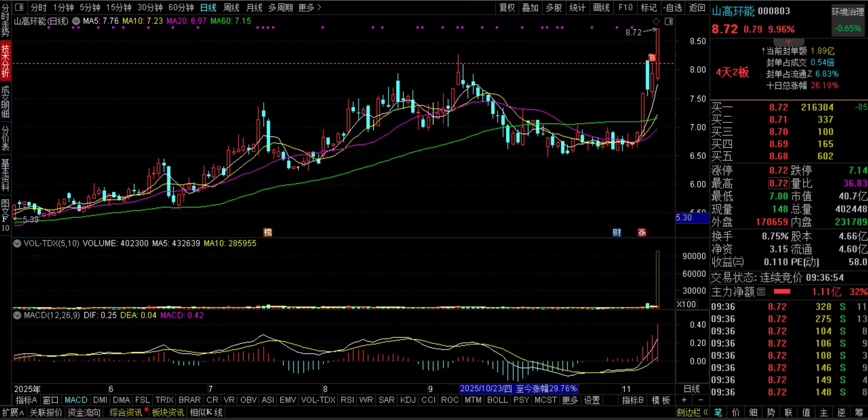Click the red 涨 event marker

point(642,232)
